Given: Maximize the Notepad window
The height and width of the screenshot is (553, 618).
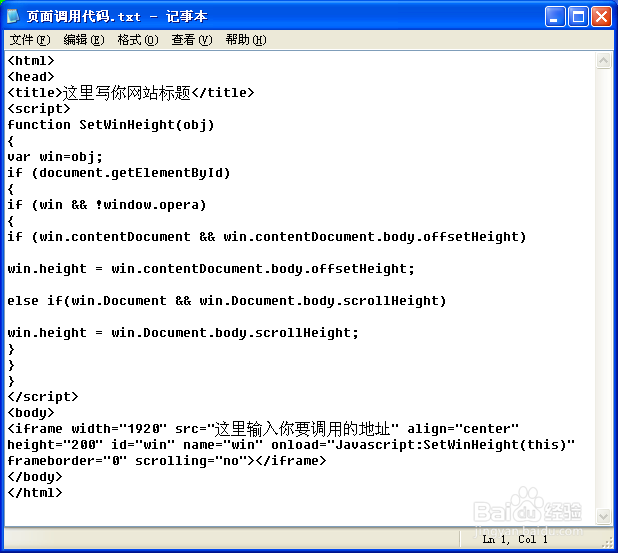Looking at the screenshot, I should click(578, 17).
